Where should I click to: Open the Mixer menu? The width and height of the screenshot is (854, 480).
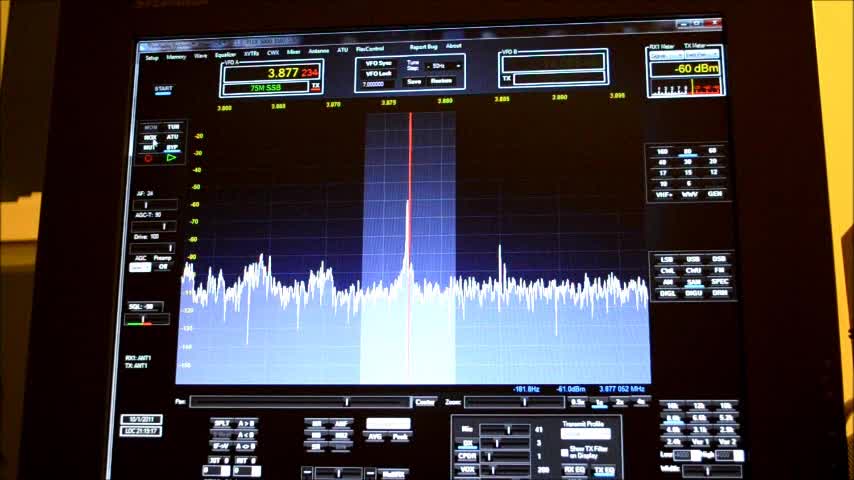pyautogui.click(x=294, y=52)
